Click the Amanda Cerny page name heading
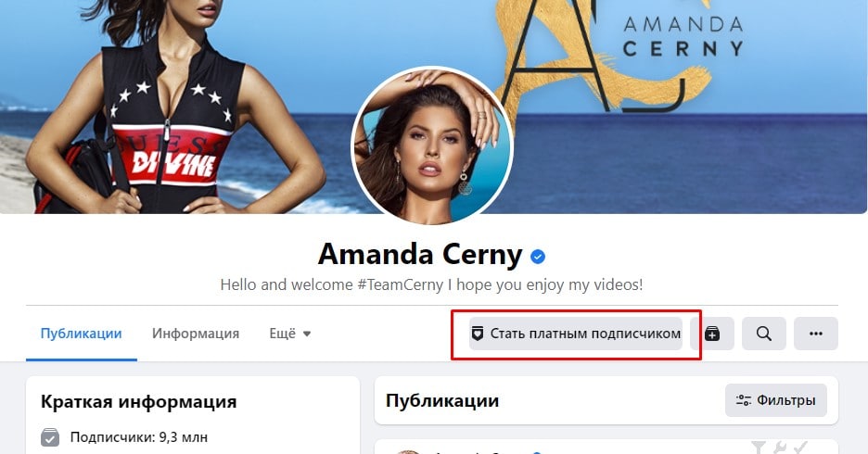 pos(420,255)
